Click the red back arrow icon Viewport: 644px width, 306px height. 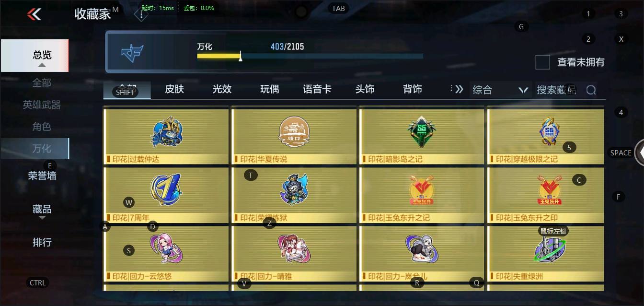[x=34, y=14]
